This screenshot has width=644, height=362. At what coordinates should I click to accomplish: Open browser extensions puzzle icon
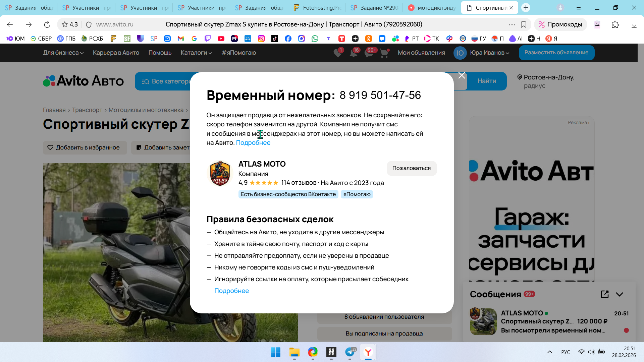point(615,24)
